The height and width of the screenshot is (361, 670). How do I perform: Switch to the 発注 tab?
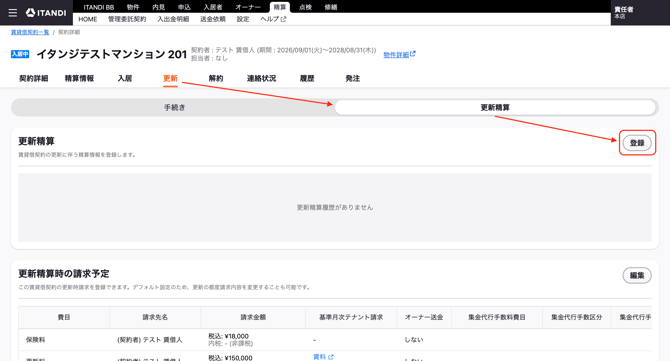tap(353, 79)
